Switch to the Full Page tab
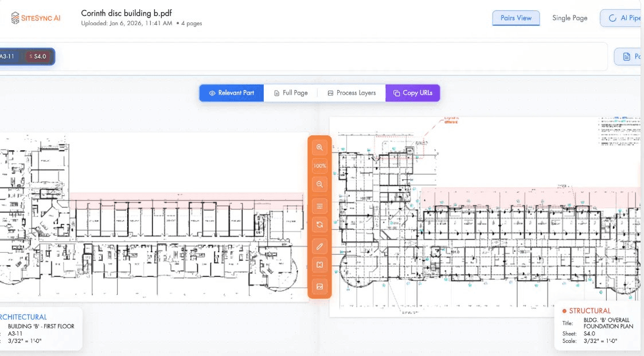The height and width of the screenshot is (356, 644). click(291, 93)
